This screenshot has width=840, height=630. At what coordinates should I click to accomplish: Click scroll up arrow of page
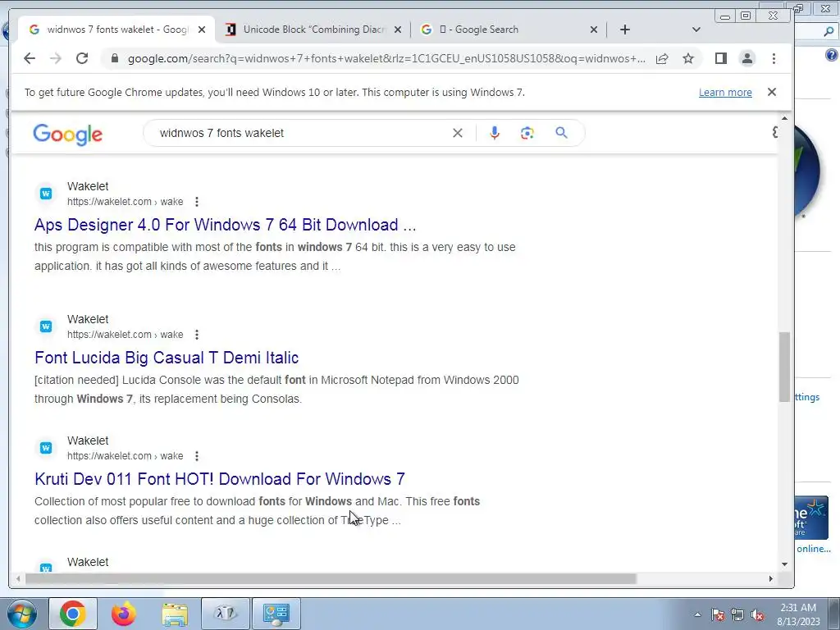click(784, 118)
